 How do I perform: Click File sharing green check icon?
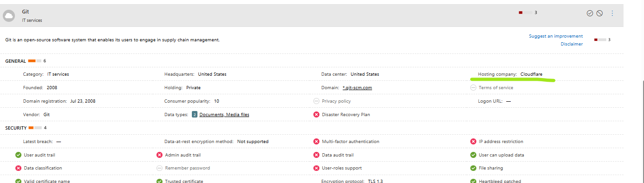474,168
